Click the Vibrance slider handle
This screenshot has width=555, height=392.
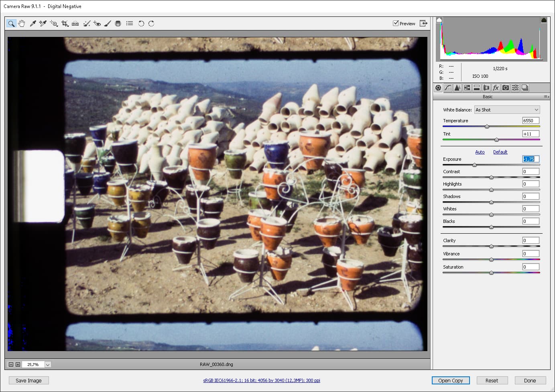point(491,259)
